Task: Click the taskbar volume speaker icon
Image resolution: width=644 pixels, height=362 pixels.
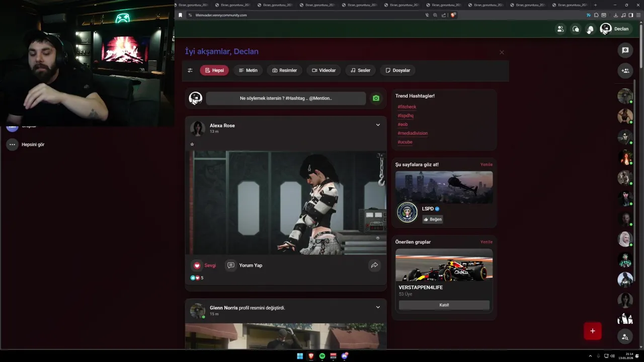Action: [x=612, y=356]
